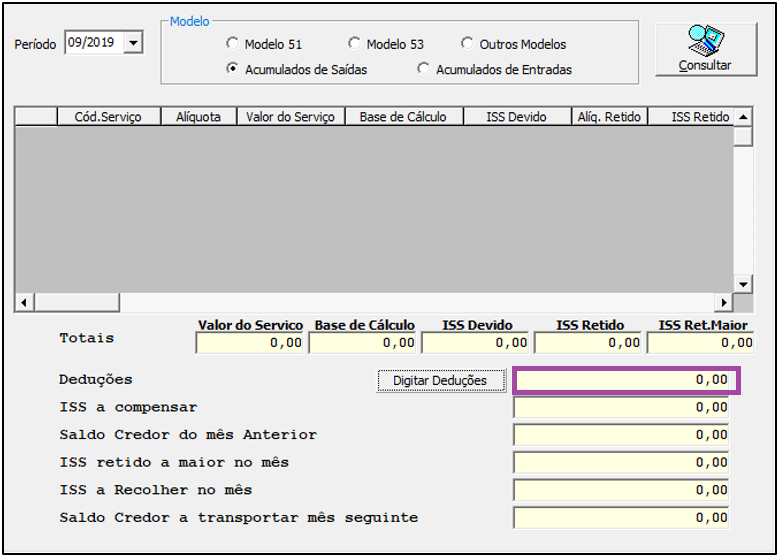Select Acumulados de Saídas option
This screenshot has height=558, width=781.
click(x=233, y=70)
